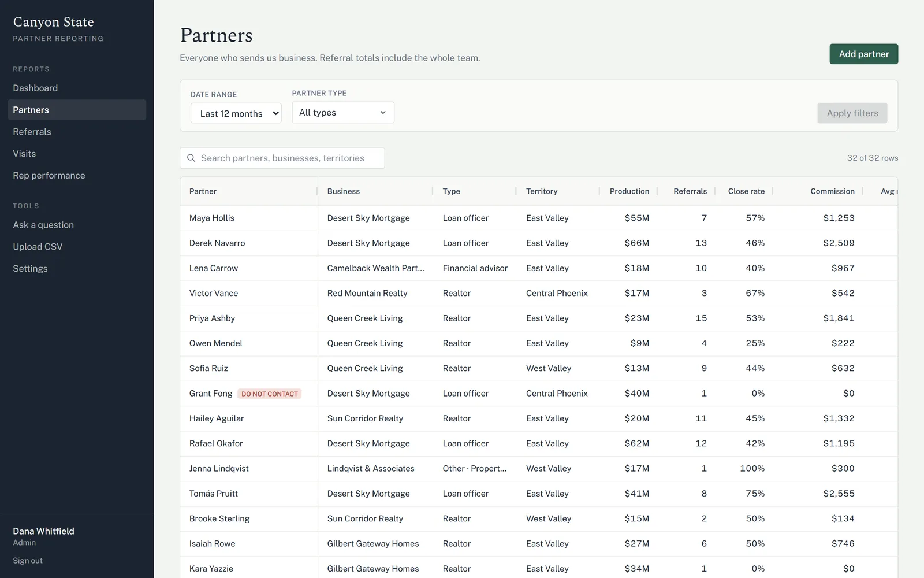This screenshot has height=578, width=924.
Task: Click partner name Kara Yazzie
Action: coord(211,569)
